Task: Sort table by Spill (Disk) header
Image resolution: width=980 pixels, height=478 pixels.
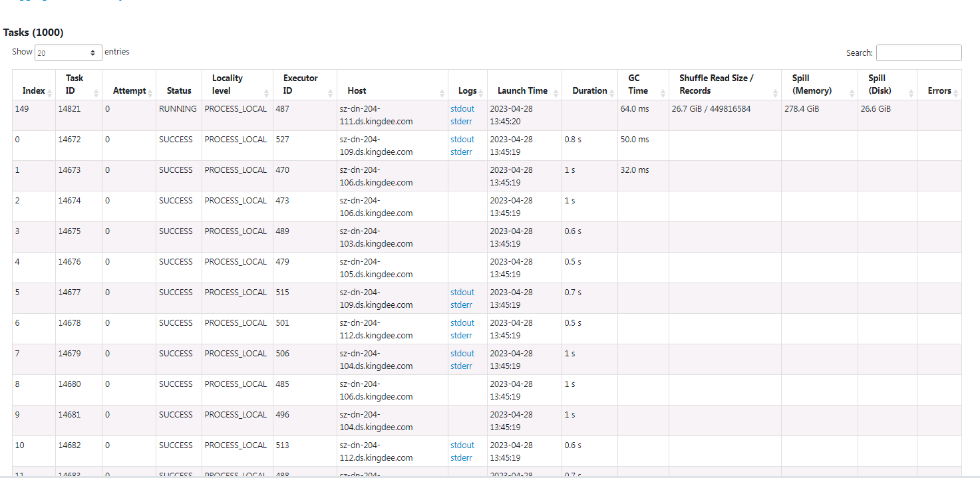Action: pyautogui.click(x=888, y=84)
